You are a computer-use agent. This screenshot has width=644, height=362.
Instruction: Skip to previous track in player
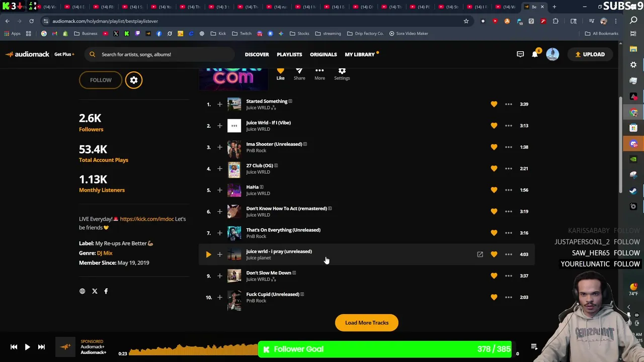click(x=14, y=347)
